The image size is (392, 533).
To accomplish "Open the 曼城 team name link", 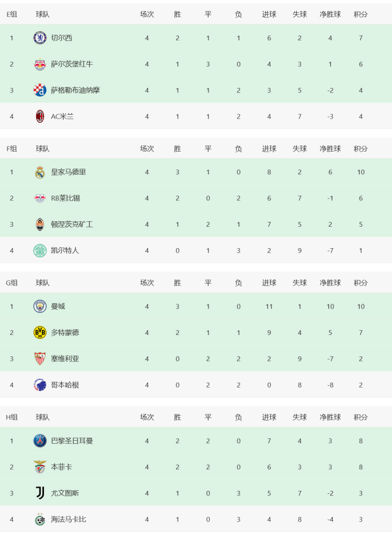I will (x=58, y=306).
